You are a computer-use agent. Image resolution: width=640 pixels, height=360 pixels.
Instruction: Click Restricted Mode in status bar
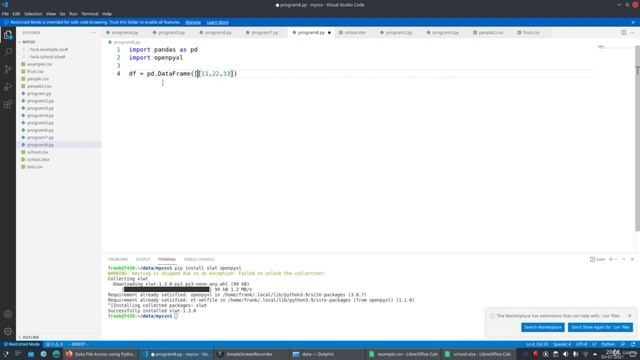click(22, 344)
